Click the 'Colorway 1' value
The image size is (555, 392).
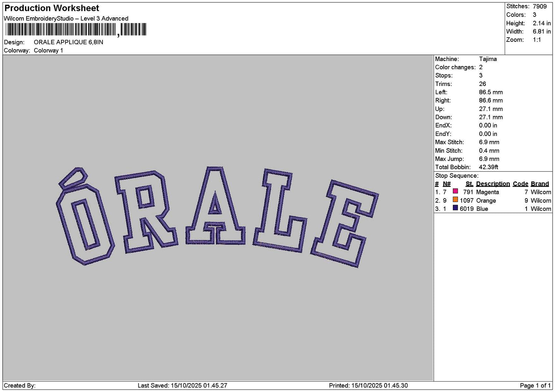point(48,51)
